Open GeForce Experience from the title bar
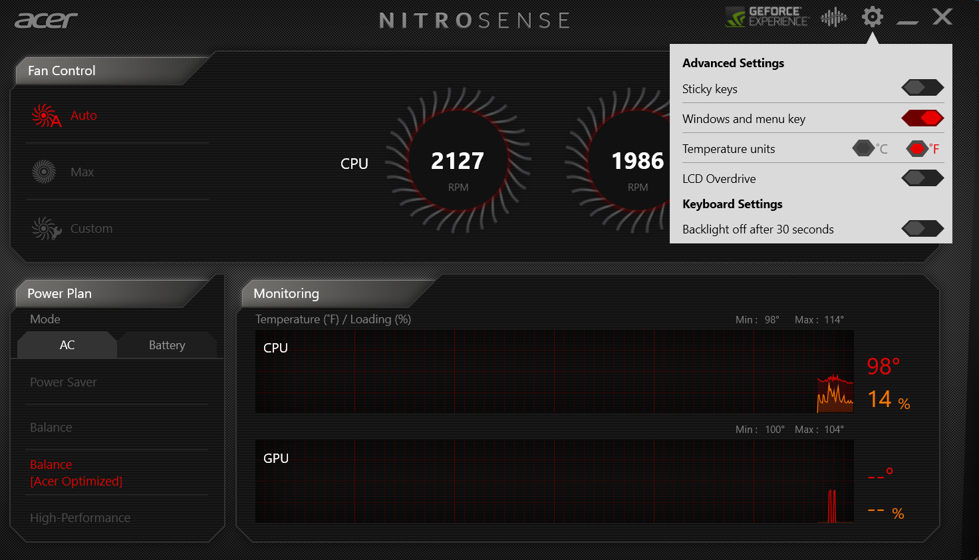 pos(767,17)
